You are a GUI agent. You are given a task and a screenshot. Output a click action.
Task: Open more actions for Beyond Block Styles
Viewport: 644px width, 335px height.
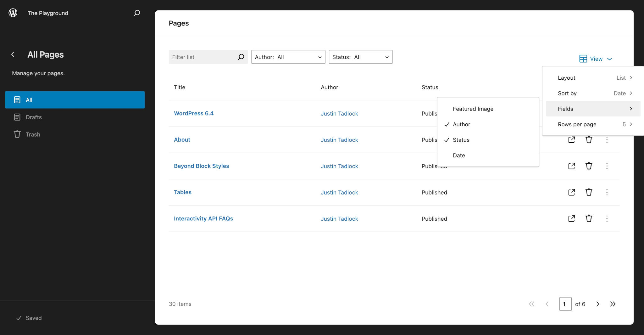tap(607, 166)
